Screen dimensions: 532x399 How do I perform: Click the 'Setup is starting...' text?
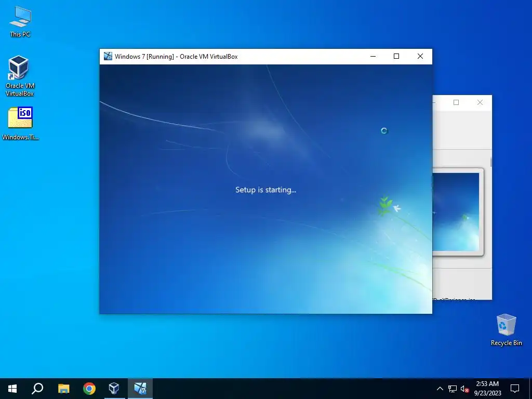coord(265,190)
